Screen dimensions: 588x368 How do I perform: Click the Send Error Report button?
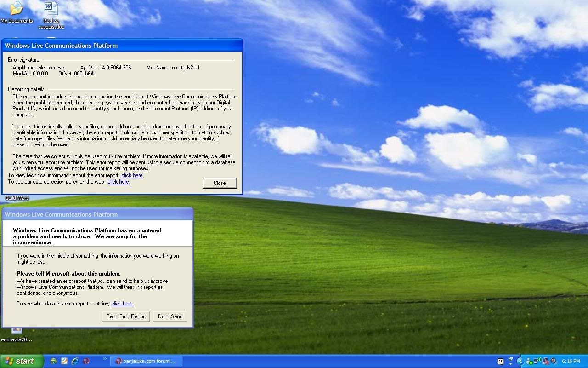point(126,316)
